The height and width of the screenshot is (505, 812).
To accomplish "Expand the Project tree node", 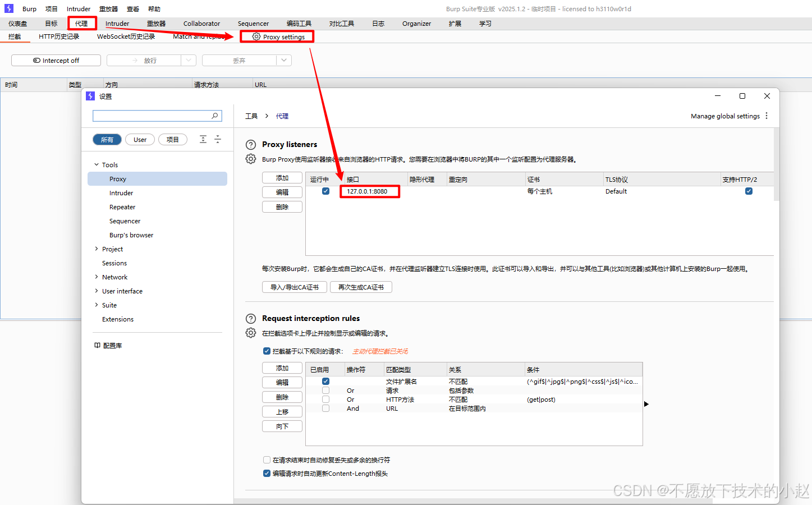I will pyautogui.click(x=97, y=249).
